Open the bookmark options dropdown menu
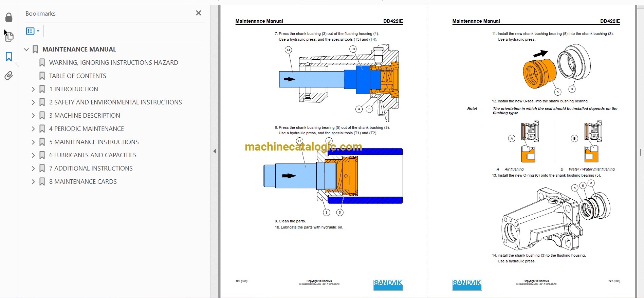Viewport: 644px width, 298px height. tap(33, 31)
